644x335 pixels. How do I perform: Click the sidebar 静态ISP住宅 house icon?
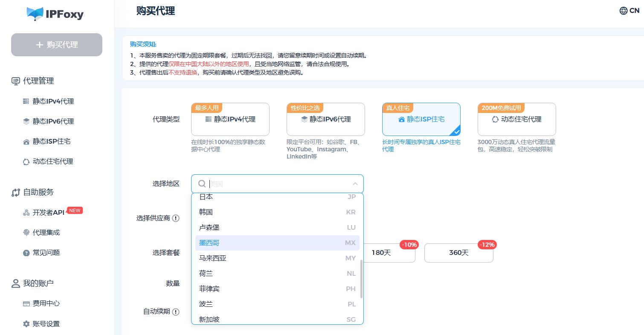coord(26,142)
